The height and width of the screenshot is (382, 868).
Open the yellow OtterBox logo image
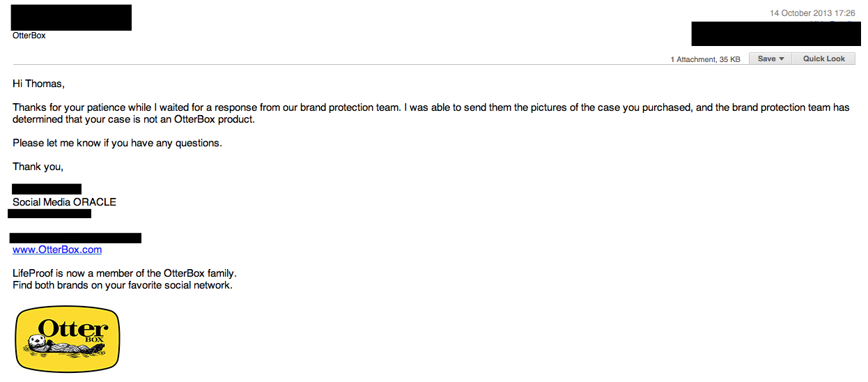pyautogui.click(x=68, y=339)
